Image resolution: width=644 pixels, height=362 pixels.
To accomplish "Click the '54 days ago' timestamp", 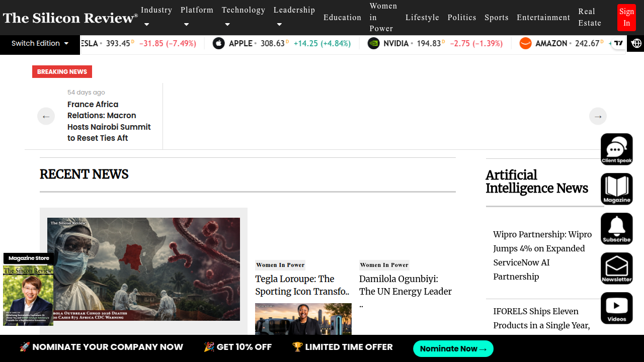I will pos(86,92).
